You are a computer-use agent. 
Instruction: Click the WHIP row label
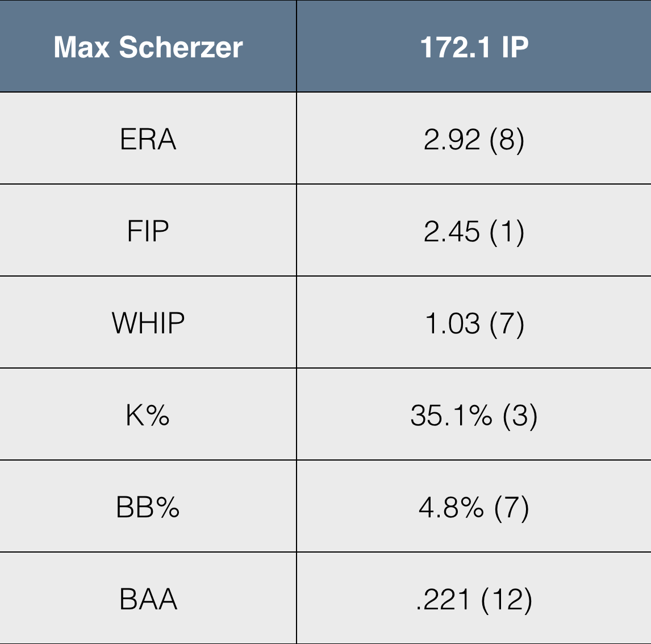point(148,323)
